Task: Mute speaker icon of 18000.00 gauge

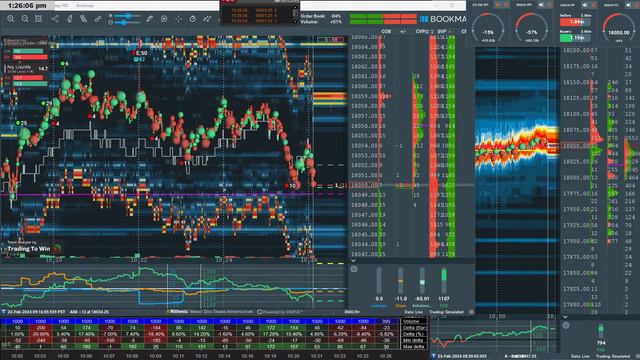Action: [x=629, y=5]
